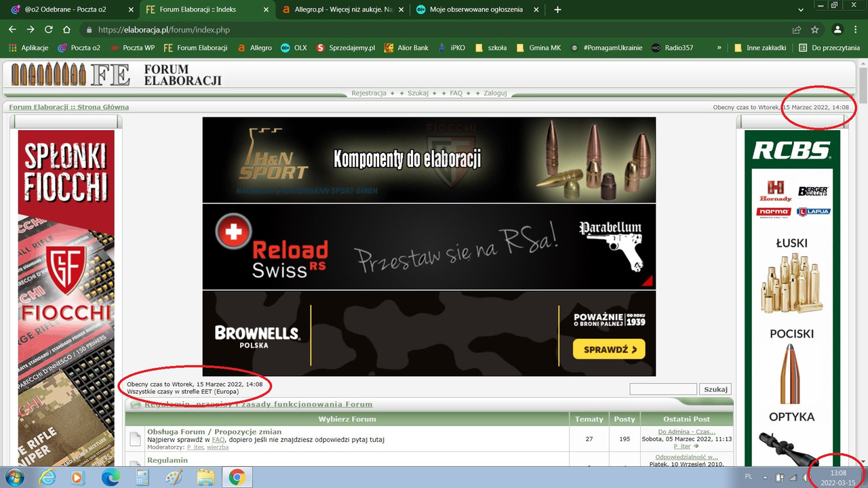Open the Poczta WP bookmark
Image resolution: width=868 pixels, height=488 pixels.
(x=132, y=48)
